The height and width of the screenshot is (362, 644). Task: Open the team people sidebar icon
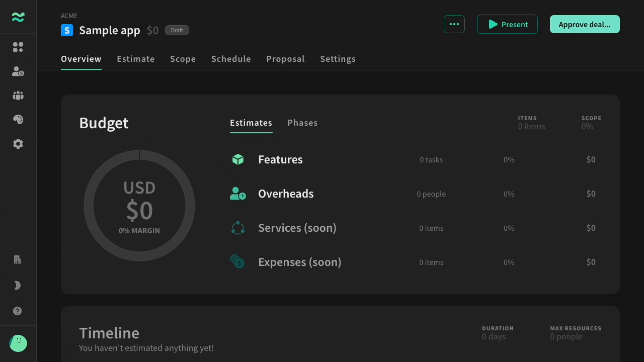[18, 96]
